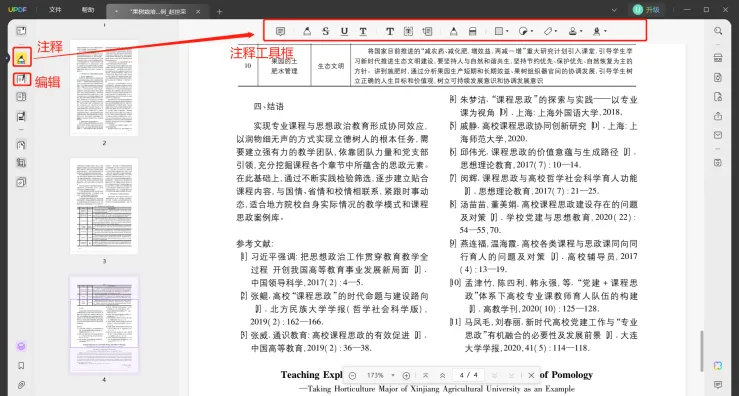Image resolution: width=739 pixels, height=396 pixels.
Task: Click the 升级 upgrade button
Action: pyautogui.click(x=646, y=9)
